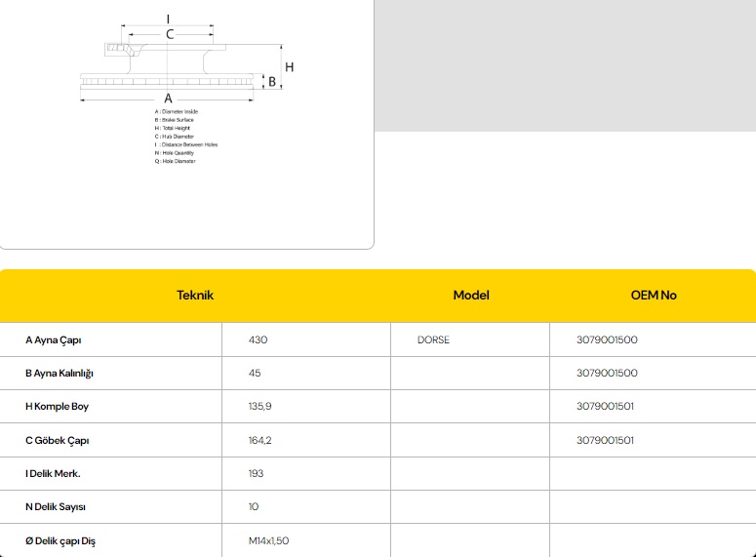Click the brake disc technical drawing
The image size is (756, 557).
[187, 60]
